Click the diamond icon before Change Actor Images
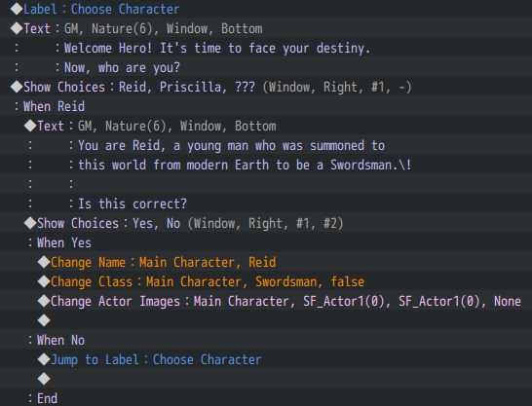Image resolution: width=532 pixels, height=406 pixels. pyautogui.click(x=44, y=301)
